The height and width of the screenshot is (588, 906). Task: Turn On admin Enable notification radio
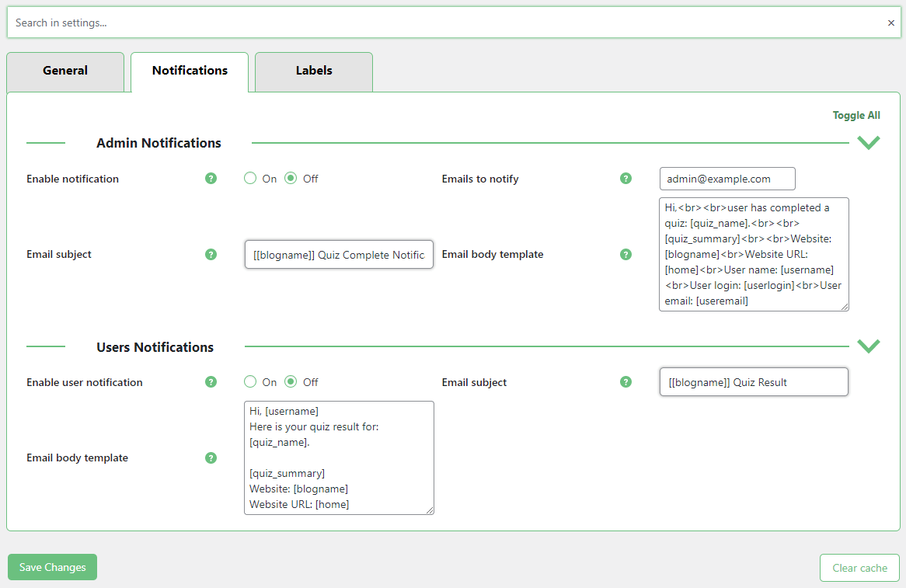250,179
